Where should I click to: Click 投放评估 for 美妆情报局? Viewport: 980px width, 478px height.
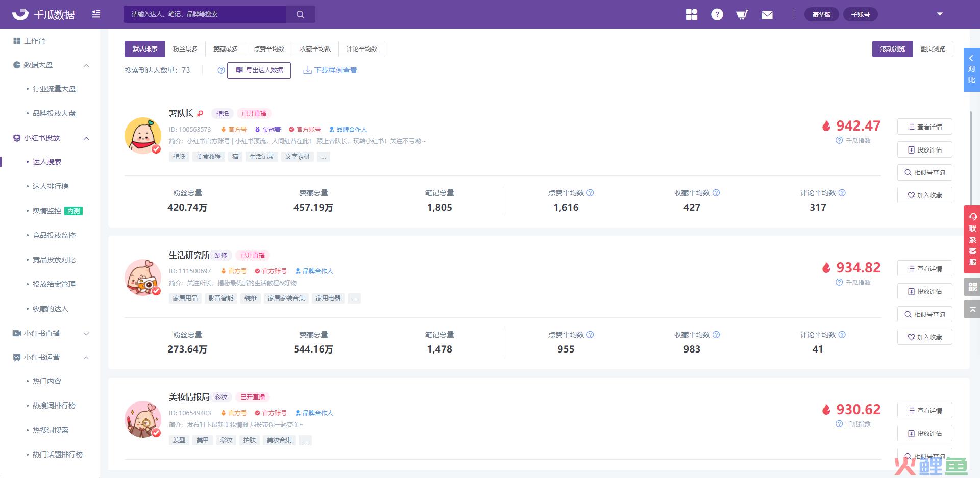click(x=925, y=434)
